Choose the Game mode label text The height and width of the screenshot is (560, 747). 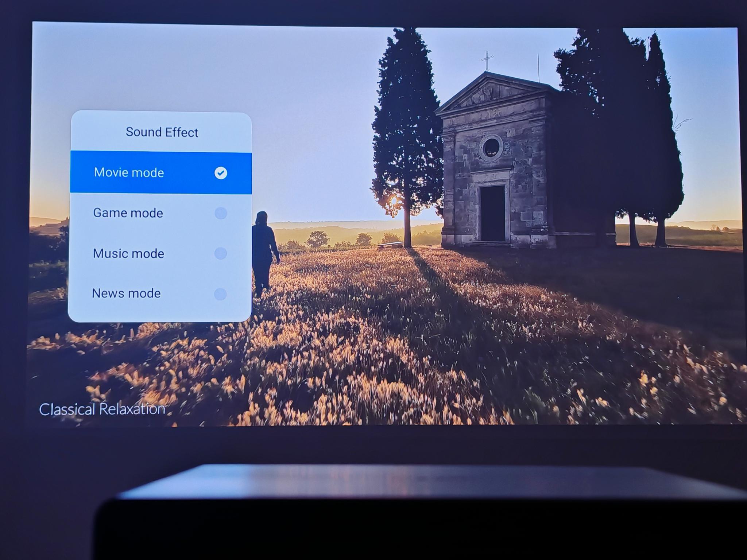(128, 213)
